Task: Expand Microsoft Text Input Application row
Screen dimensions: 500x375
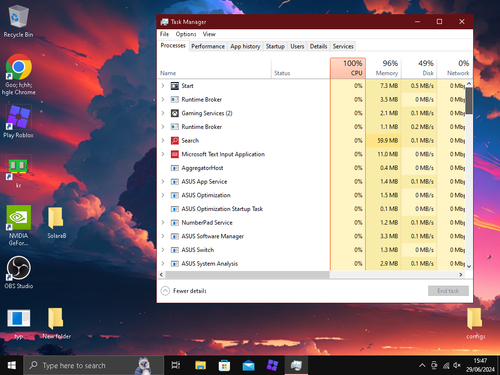Action: point(163,154)
